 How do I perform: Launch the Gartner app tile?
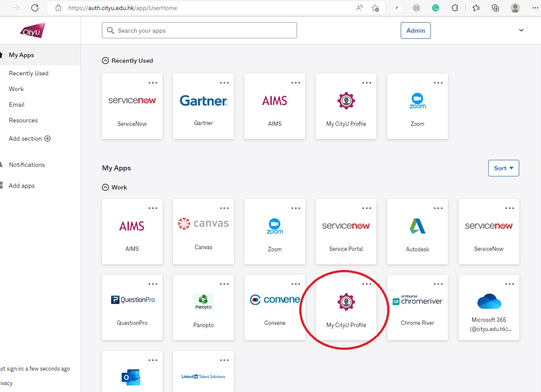point(203,106)
